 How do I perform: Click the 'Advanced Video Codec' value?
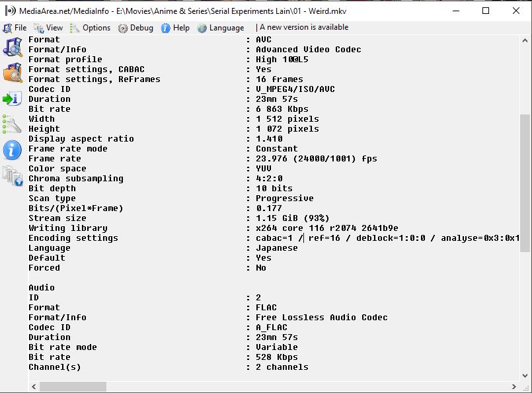[309, 50]
